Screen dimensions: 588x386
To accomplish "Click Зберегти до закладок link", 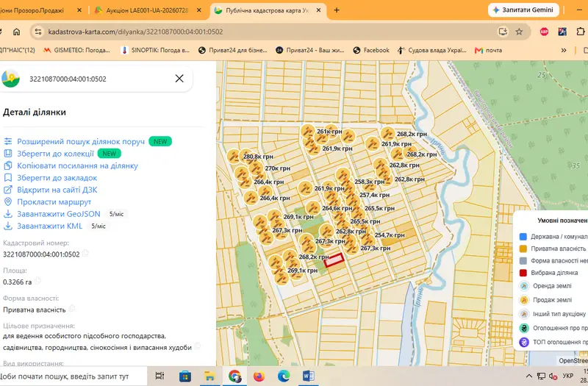I will (x=57, y=177).
